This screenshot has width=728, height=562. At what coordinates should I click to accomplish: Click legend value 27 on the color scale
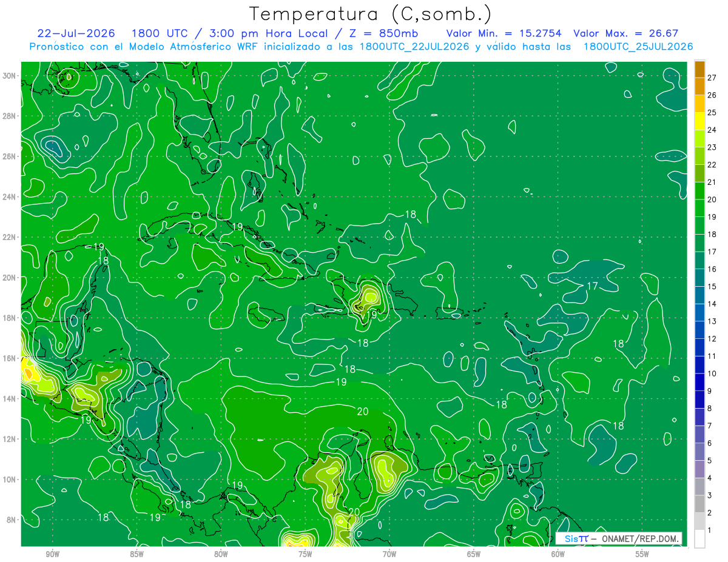click(712, 78)
